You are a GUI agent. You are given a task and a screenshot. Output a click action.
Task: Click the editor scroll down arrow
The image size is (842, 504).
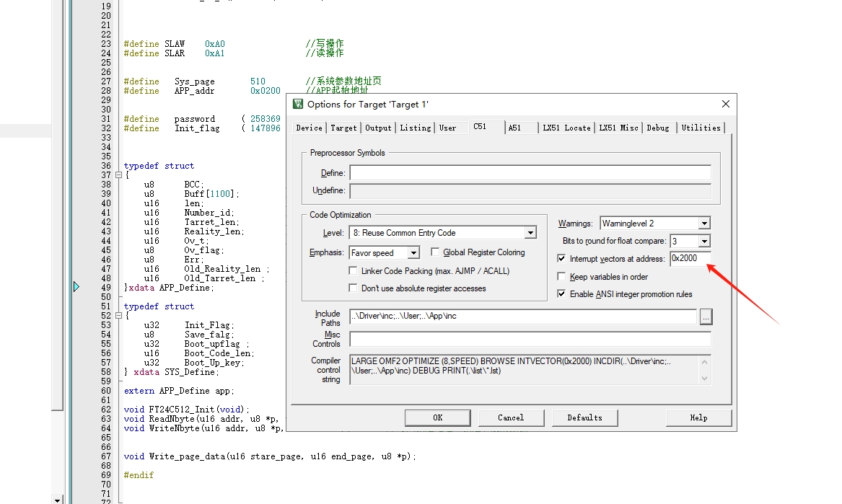58,500
